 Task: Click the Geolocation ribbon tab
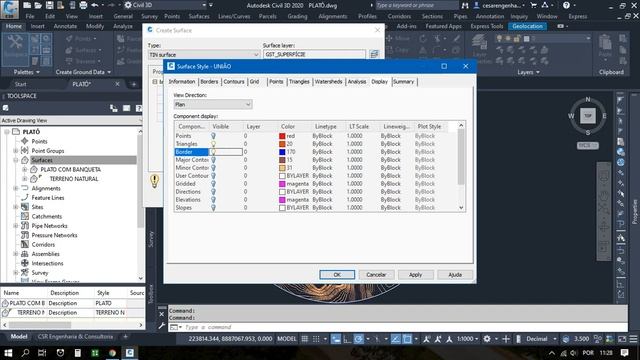pyautogui.click(x=527, y=26)
